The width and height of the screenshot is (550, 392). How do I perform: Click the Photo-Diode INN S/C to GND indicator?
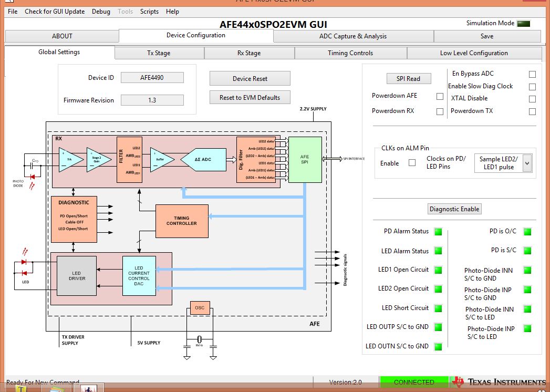[527, 270]
